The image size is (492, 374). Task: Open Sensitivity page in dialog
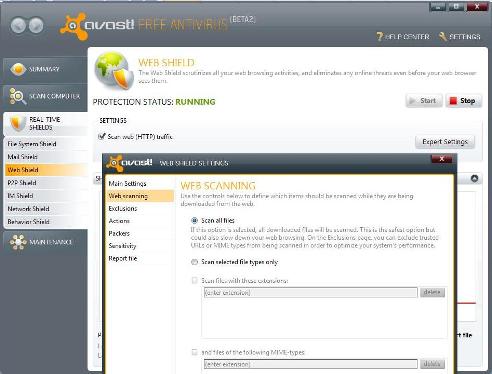pyautogui.click(x=140, y=246)
